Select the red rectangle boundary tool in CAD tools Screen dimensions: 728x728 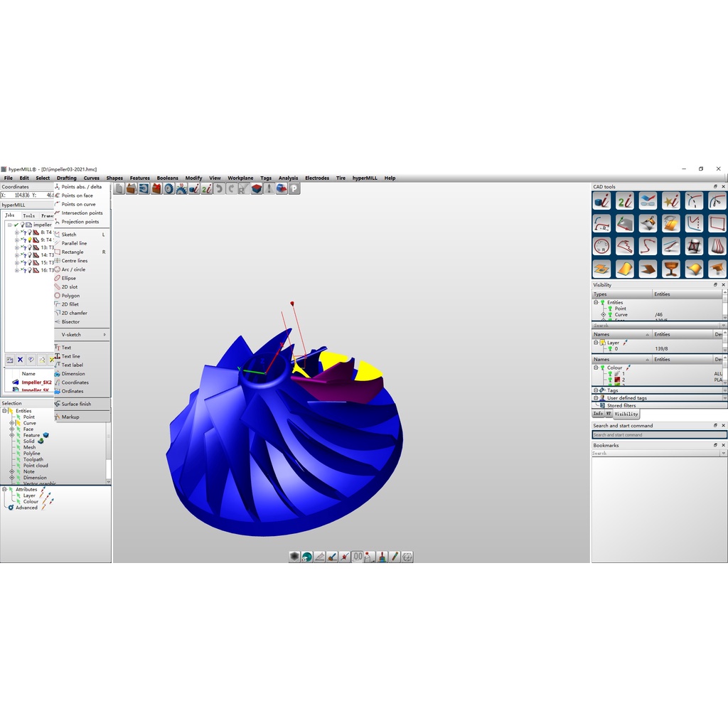click(717, 224)
